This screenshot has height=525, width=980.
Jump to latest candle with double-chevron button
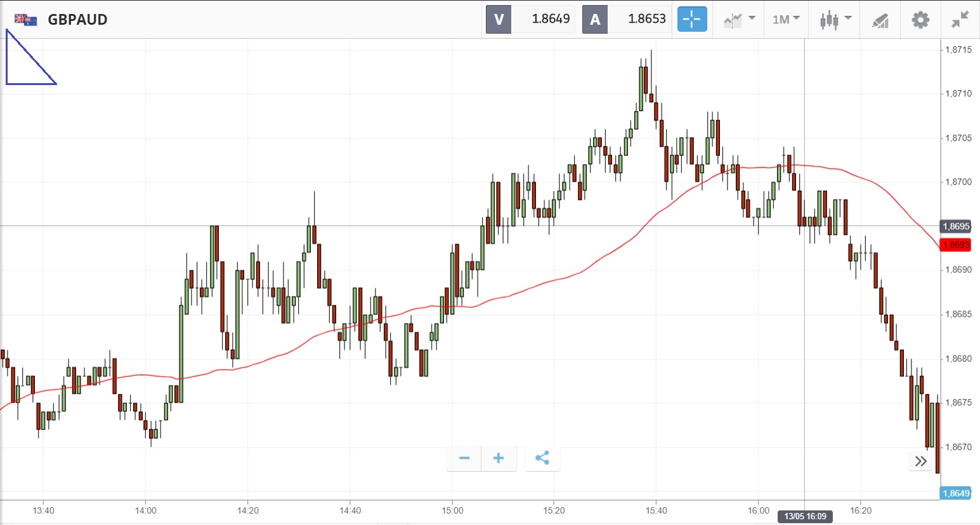[x=921, y=461]
